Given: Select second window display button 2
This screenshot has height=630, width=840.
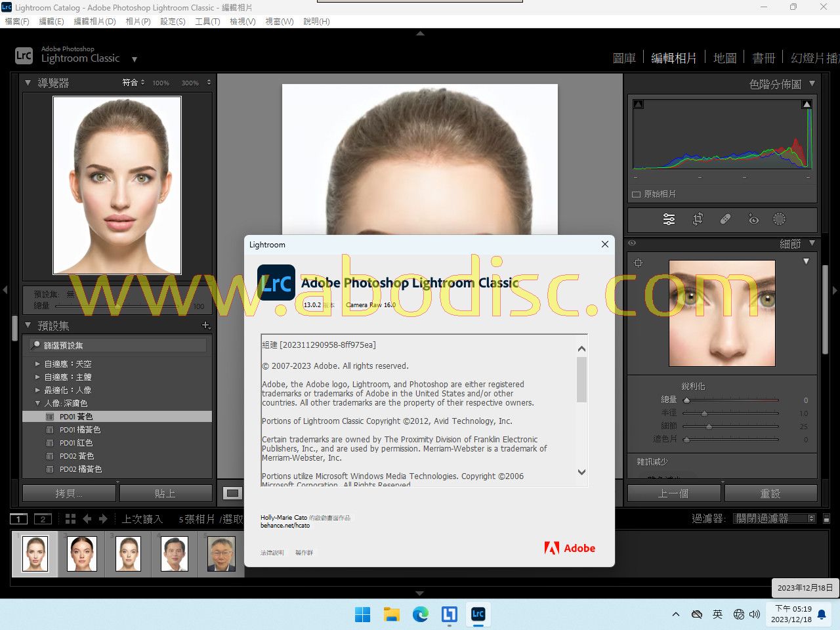Looking at the screenshot, I should [x=43, y=519].
